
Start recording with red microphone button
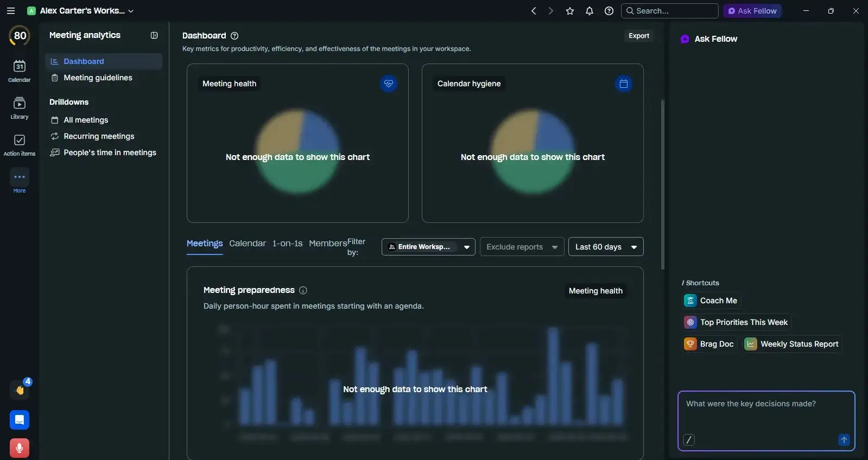[20, 448]
